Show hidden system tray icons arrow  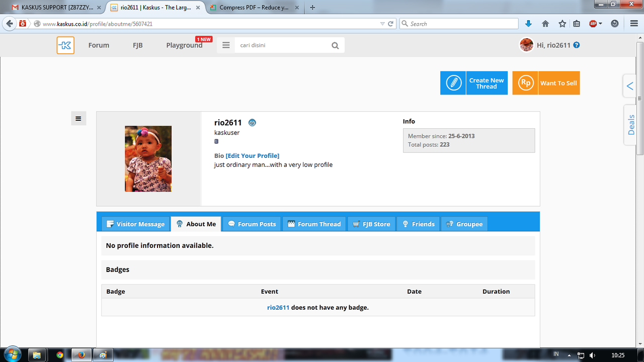570,355
